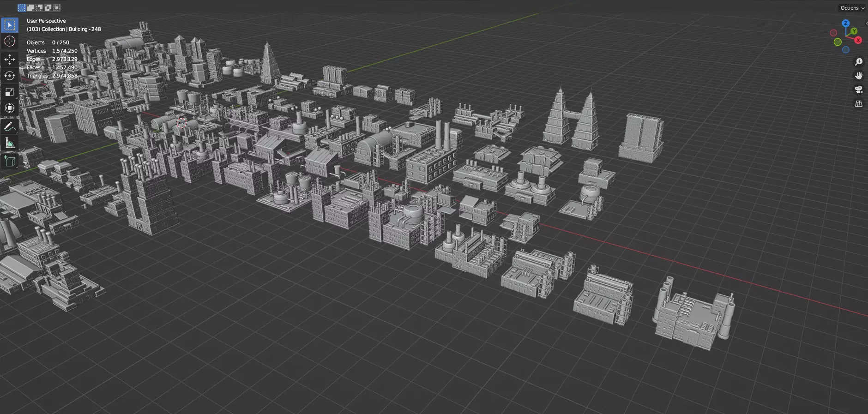Toggle the camera view icon
This screenshot has height=414, width=868.
(x=859, y=90)
